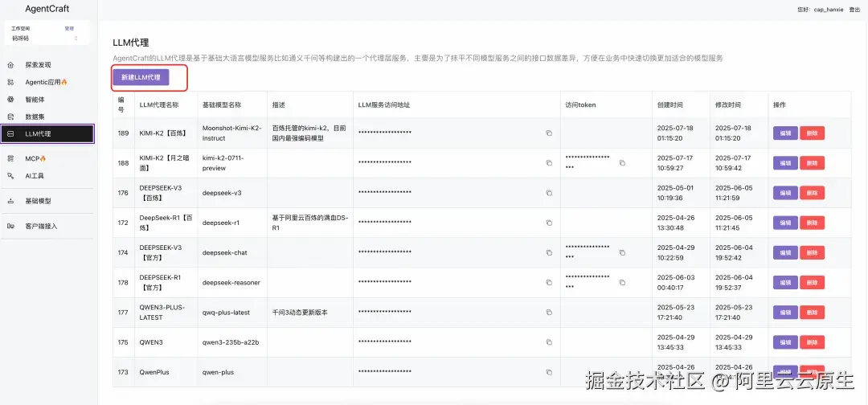868x405 pixels.
Task: Open 探索发现 in the sidebar
Action: tap(39, 65)
